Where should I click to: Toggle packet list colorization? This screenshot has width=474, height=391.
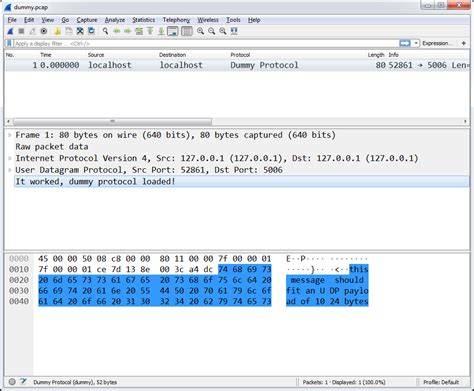(x=187, y=31)
